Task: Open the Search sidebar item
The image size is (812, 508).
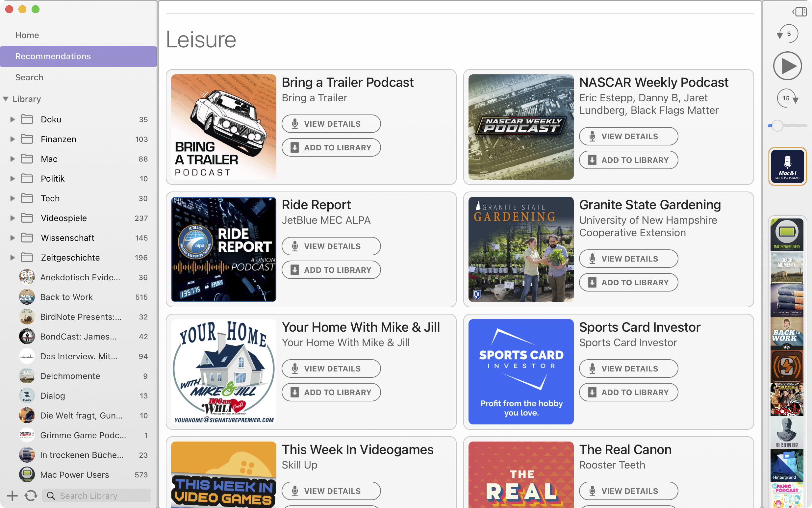Action: (x=29, y=77)
